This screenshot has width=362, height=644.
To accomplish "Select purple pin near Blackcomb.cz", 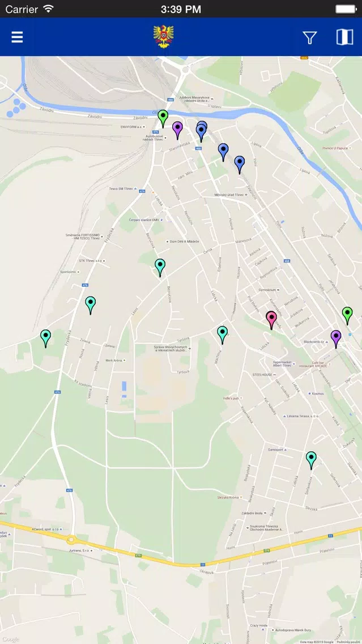I will [336, 339].
